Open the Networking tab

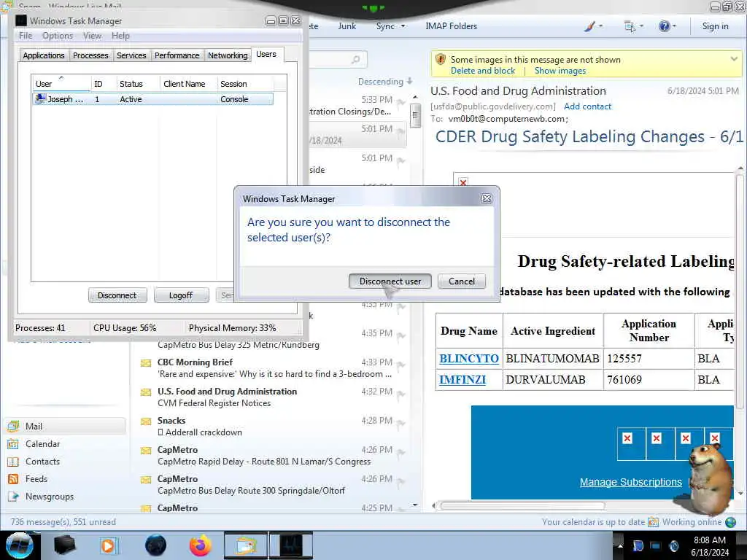click(228, 55)
